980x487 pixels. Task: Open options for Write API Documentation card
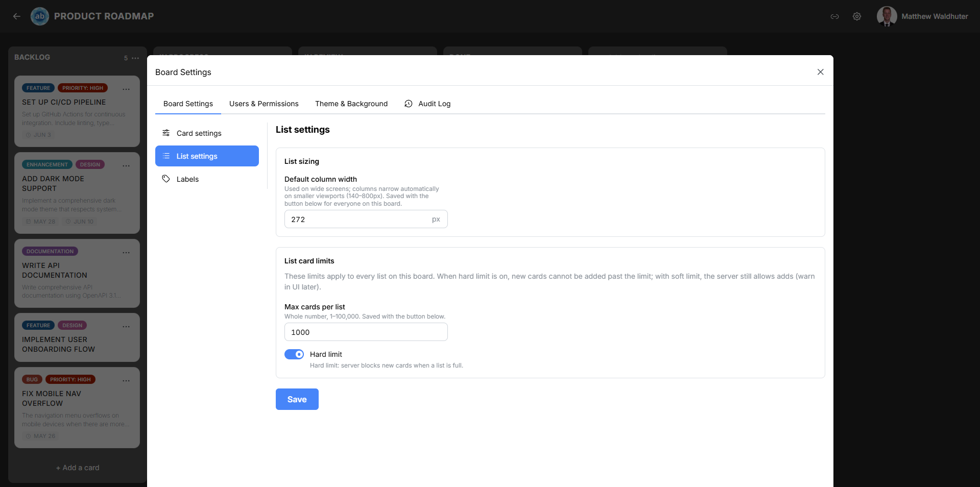(126, 252)
